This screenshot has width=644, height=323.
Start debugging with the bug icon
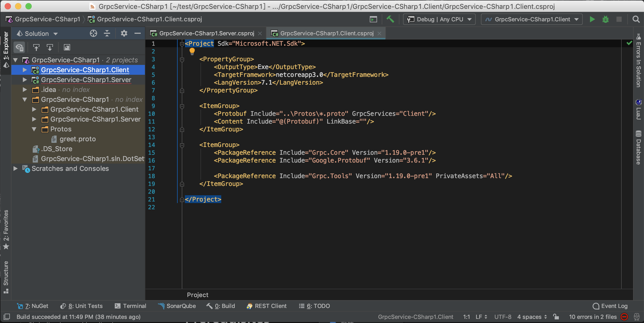[x=606, y=19]
